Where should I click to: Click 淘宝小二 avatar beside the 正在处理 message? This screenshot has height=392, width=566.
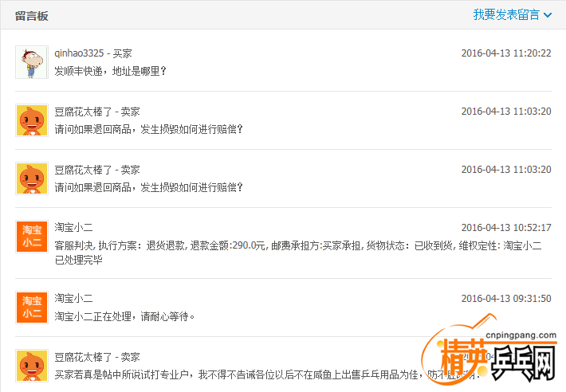32,308
